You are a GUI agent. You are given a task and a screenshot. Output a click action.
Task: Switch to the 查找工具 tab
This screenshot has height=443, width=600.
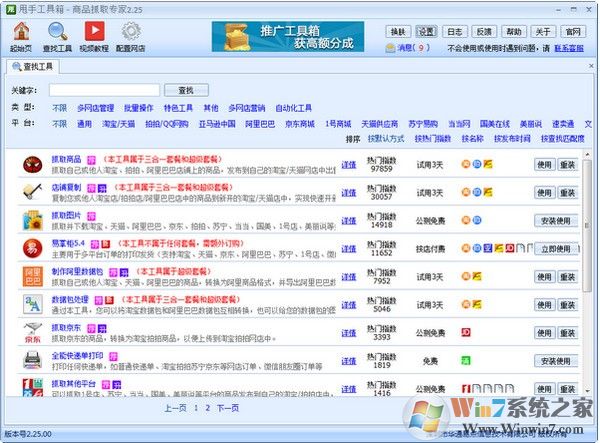pyautogui.click(x=33, y=67)
